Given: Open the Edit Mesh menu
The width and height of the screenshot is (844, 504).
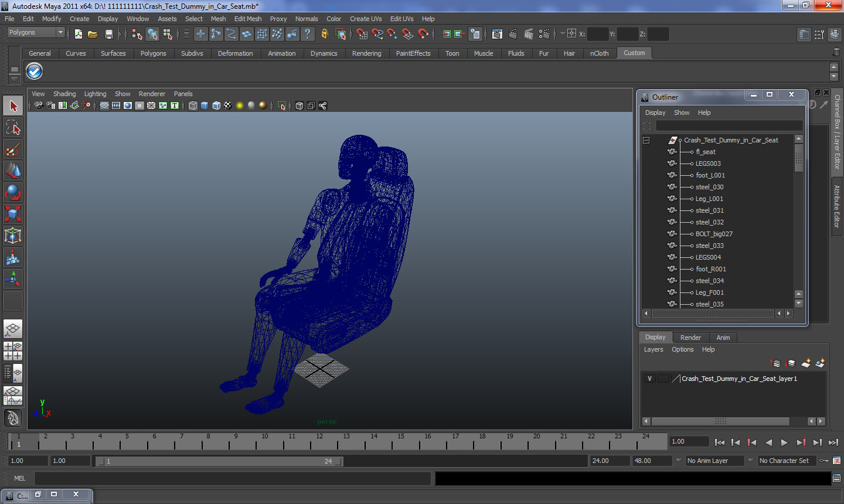Looking at the screenshot, I should pos(247,19).
